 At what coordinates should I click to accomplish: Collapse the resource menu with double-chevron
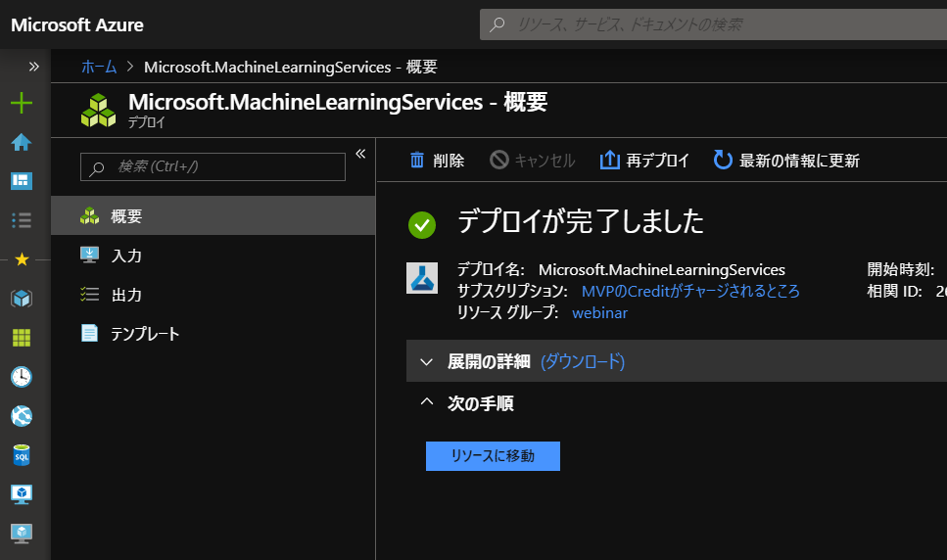tap(360, 154)
